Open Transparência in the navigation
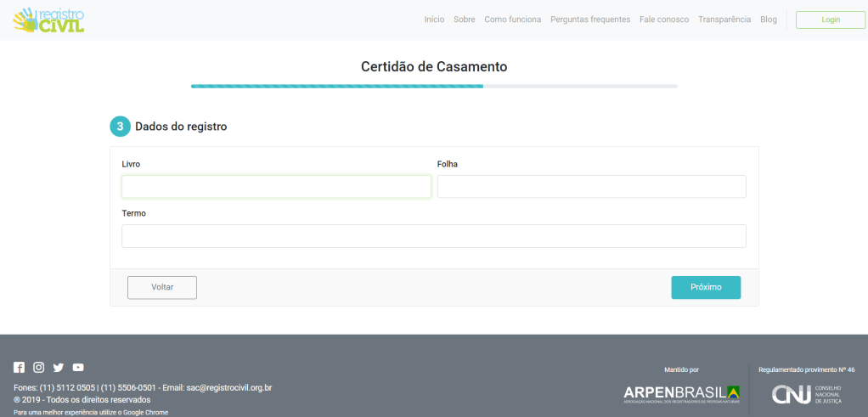Screen dimensions: 868x417 (x=724, y=20)
